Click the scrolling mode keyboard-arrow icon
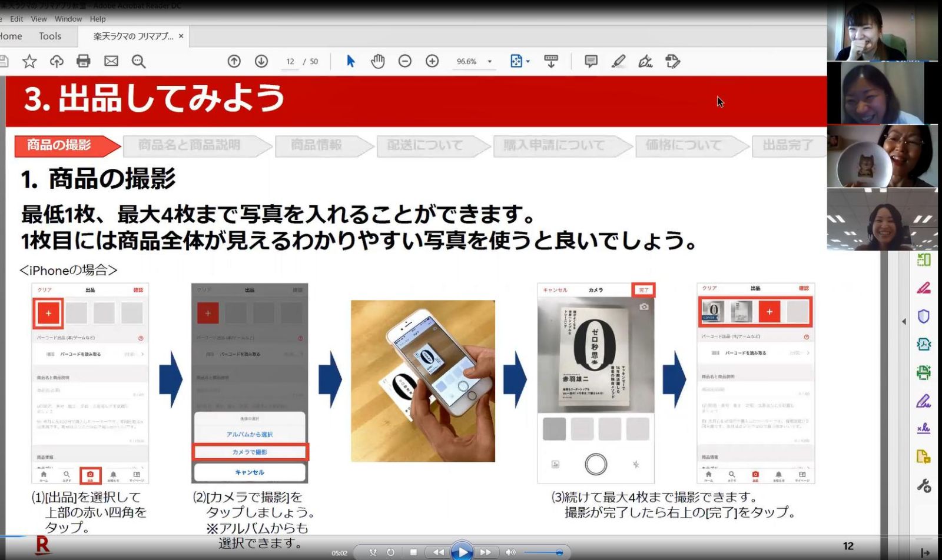This screenshot has height=560, width=942. (x=551, y=61)
